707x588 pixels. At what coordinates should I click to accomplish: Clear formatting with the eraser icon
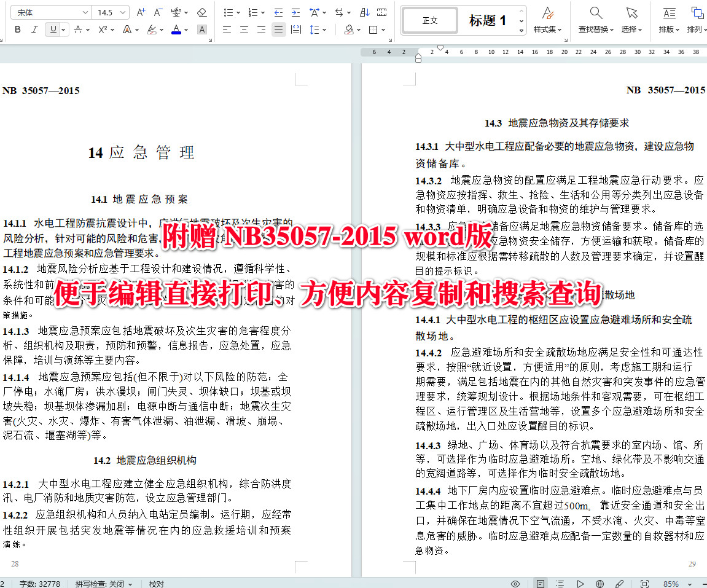pos(202,13)
